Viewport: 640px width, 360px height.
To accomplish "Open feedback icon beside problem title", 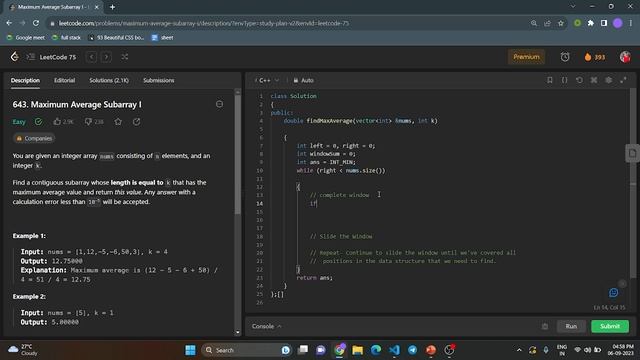I will [x=219, y=104].
